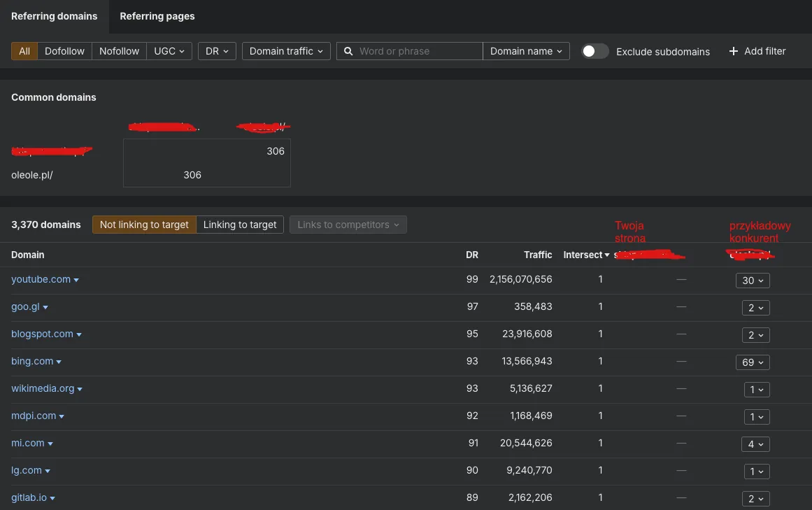812x510 pixels.
Task: Open the wikimedia.org domain link
Action: (43, 388)
